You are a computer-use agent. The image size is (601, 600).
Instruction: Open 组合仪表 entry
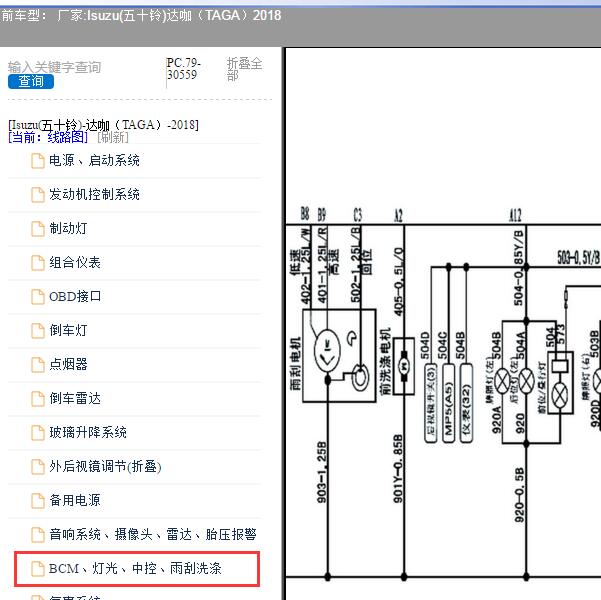75,263
